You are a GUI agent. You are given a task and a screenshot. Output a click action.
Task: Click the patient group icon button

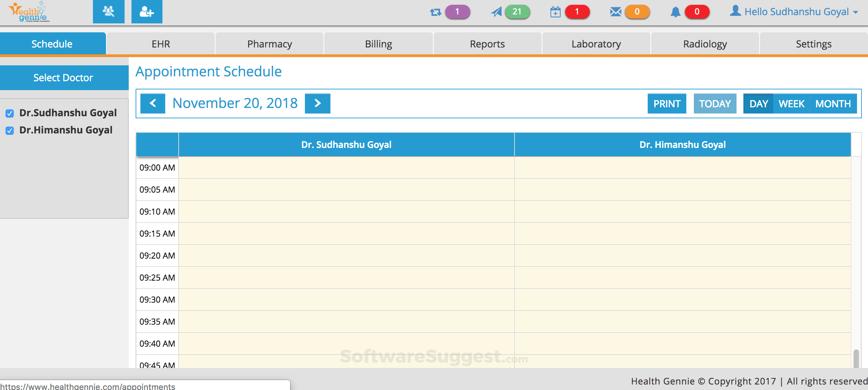click(108, 12)
